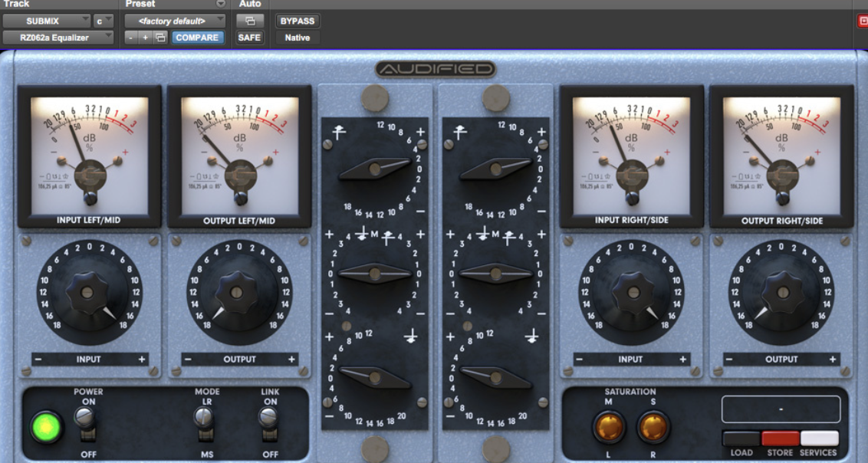
Task: Click the BYPASS button
Action: click(297, 21)
